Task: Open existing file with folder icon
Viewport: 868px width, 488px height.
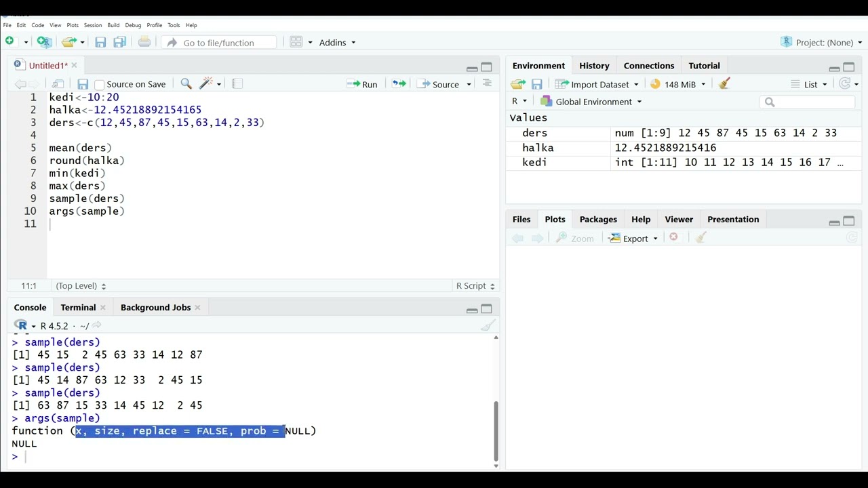Action: pos(68,42)
